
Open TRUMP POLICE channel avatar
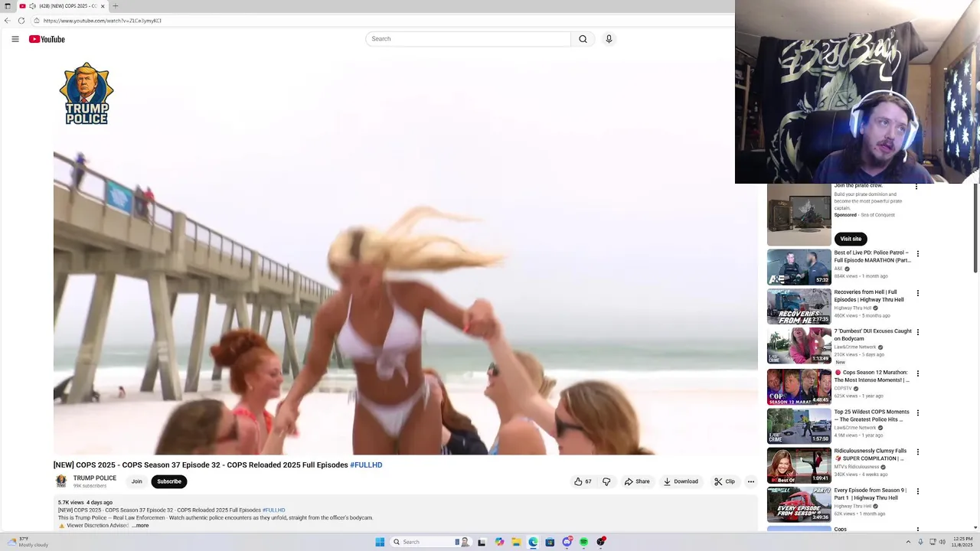(61, 481)
